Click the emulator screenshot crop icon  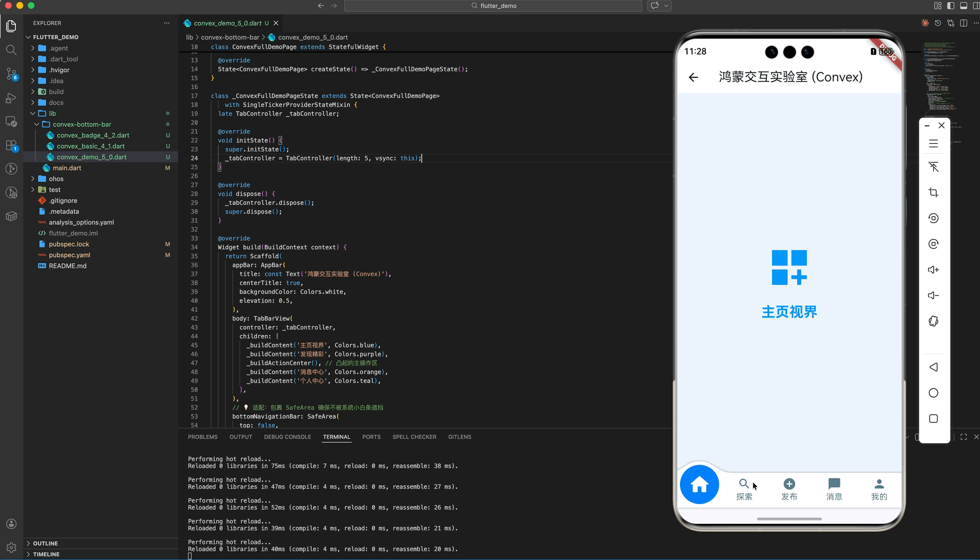click(933, 192)
